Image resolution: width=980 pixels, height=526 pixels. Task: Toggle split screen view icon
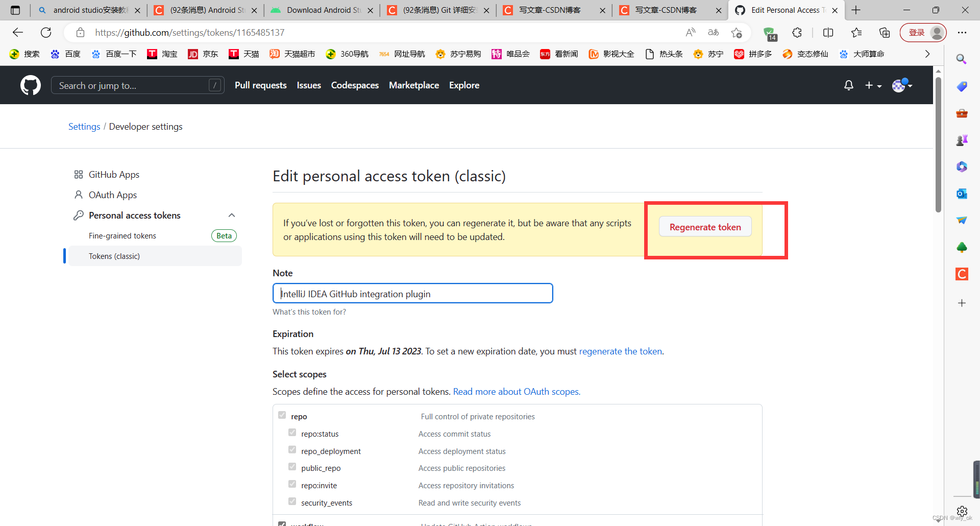828,33
